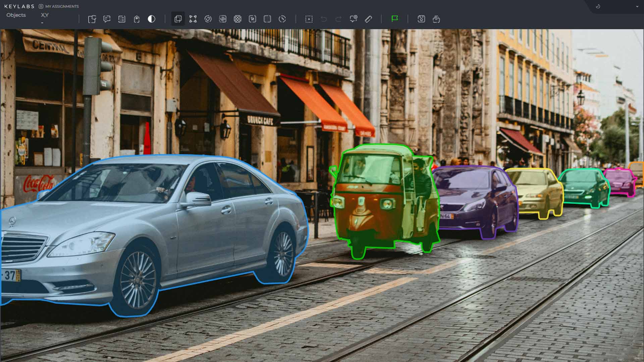
Task: Select the active bounding box tool
Action: coord(178,19)
